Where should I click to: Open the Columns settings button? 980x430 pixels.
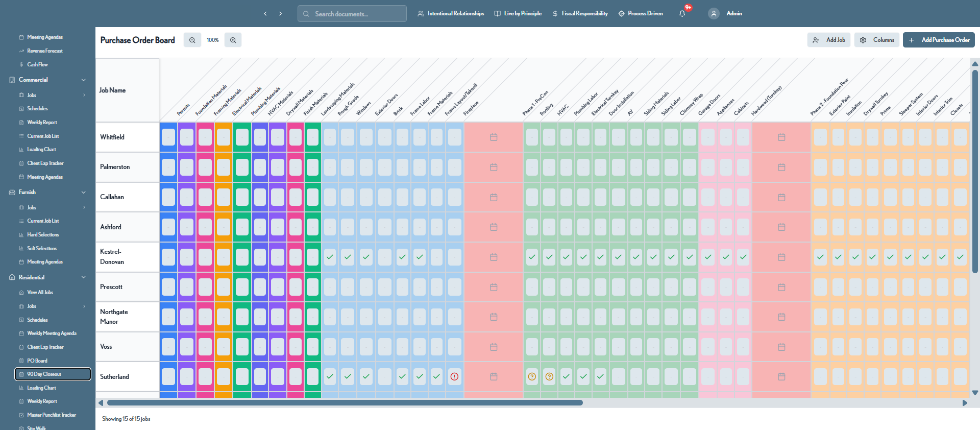[877, 40]
